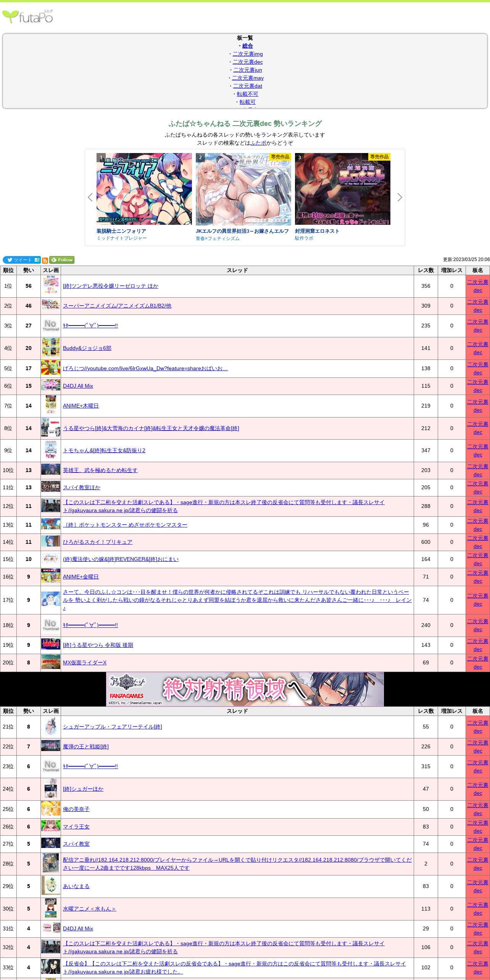Open thread あいなまる
This screenshot has height=980, width=490.
coord(76,886)
